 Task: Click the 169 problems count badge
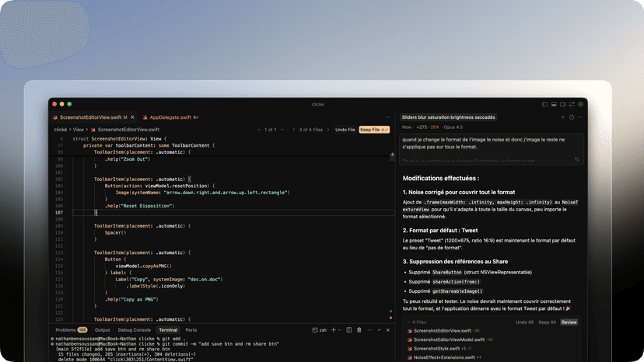82,330
